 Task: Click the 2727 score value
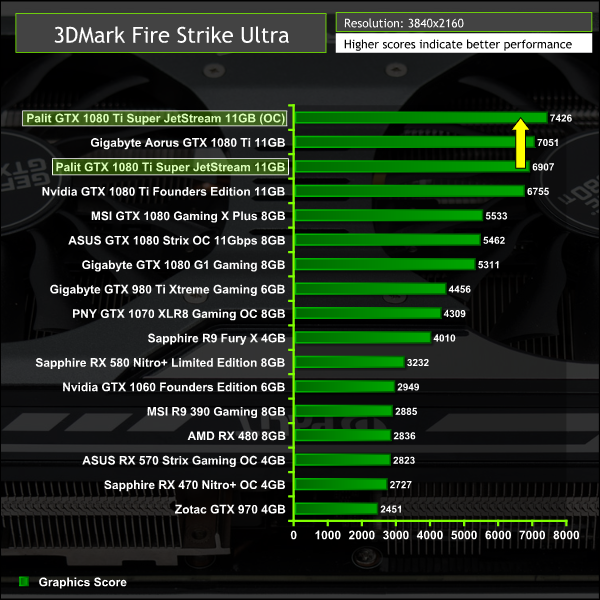[400, 485]
